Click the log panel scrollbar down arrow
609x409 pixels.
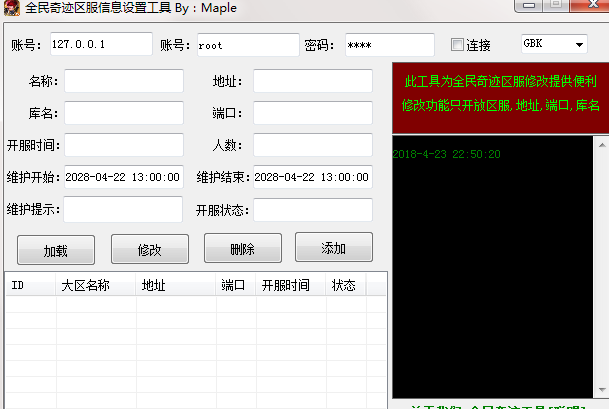point(602,390)
